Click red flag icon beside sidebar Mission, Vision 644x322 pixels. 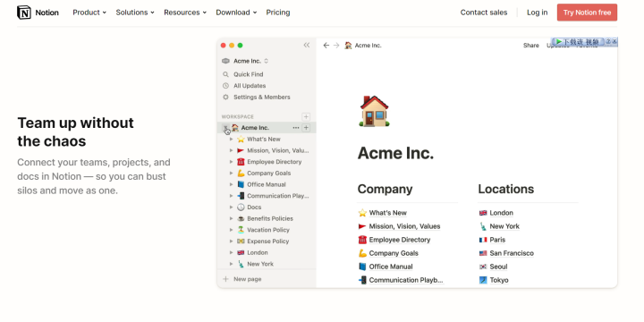[241, 151]
